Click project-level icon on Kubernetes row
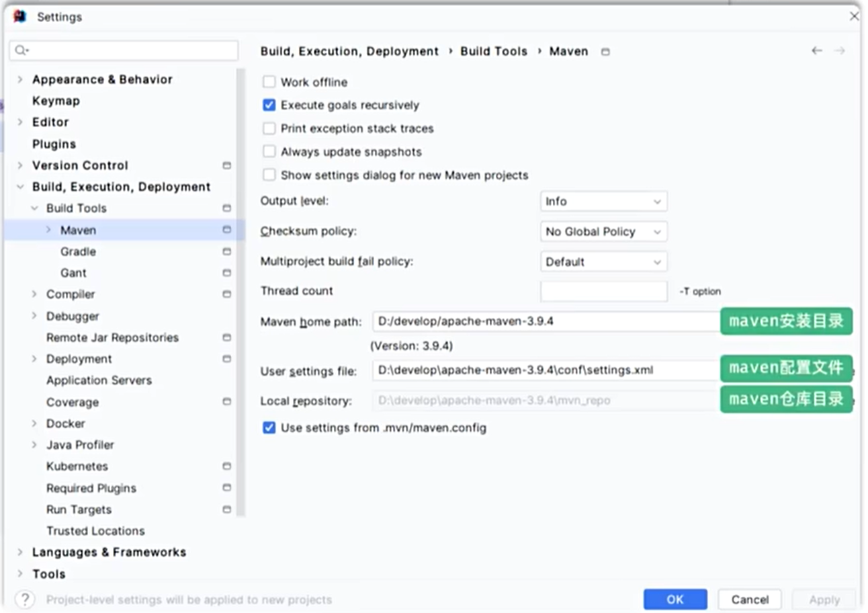 pos(227,466)
